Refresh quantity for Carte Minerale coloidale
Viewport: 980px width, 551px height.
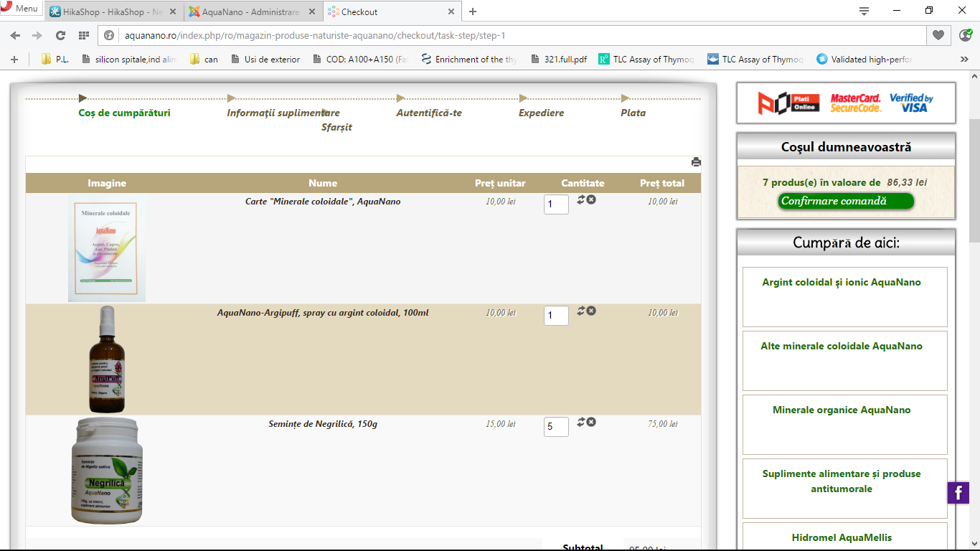coord(580,199)
